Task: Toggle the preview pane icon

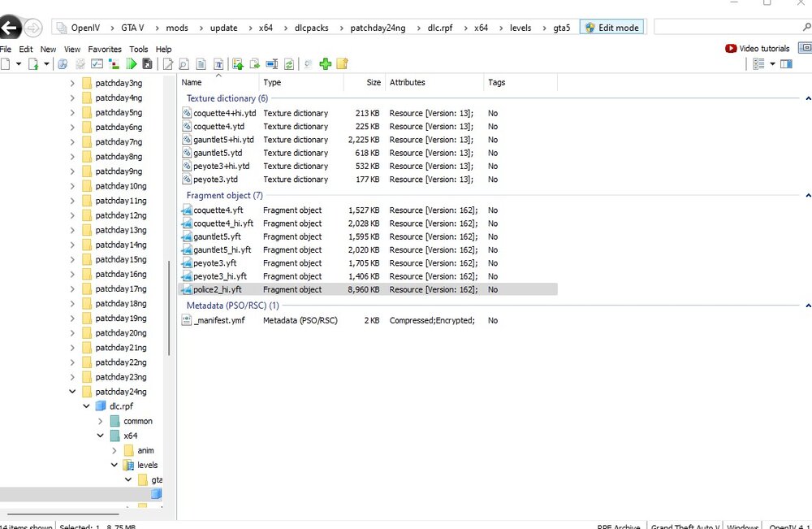Action: tap(786, 63)
